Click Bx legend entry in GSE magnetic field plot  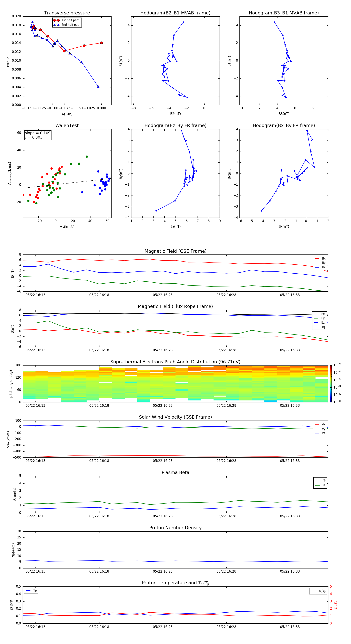pyautogui.click(x=320, y=259)
